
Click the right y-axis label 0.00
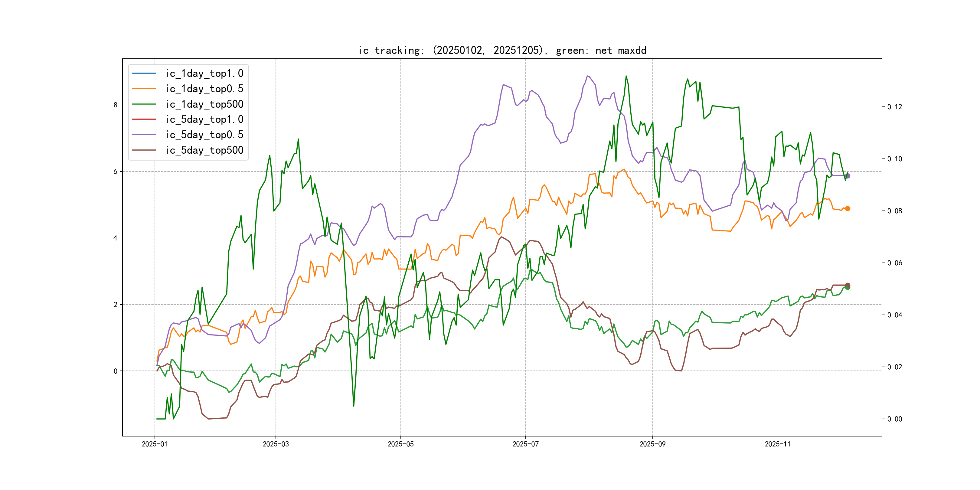pyautogui.click(x=894, y=419)
